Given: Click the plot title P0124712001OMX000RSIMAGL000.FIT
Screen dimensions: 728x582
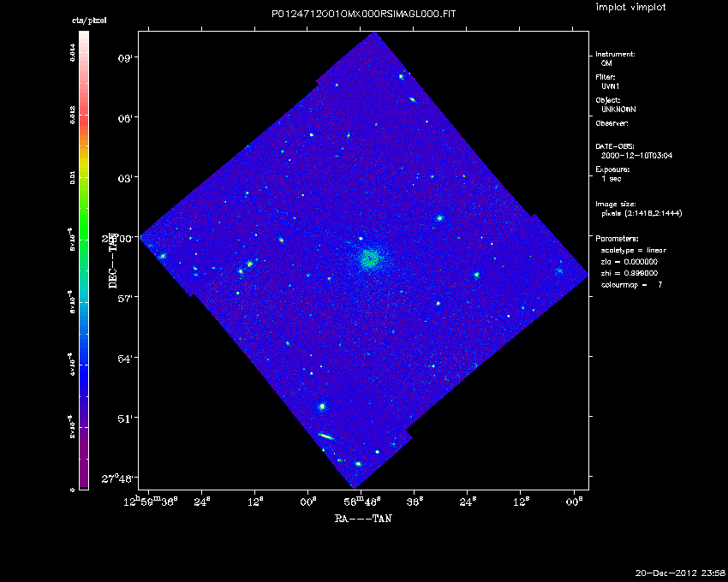Looking at the screenshot, I should (x=363, y=14).
